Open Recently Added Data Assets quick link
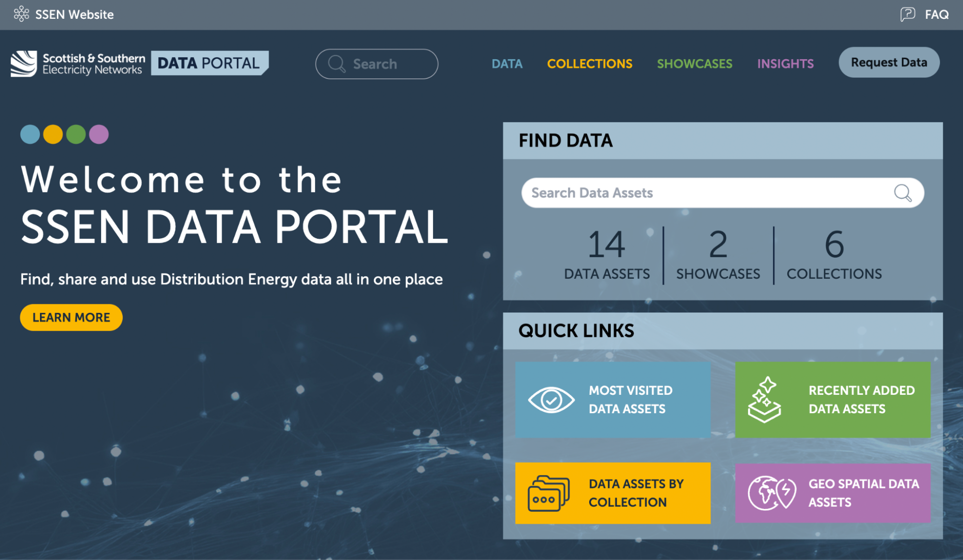This screenshot has width=963, height=560. click(833, 400)
